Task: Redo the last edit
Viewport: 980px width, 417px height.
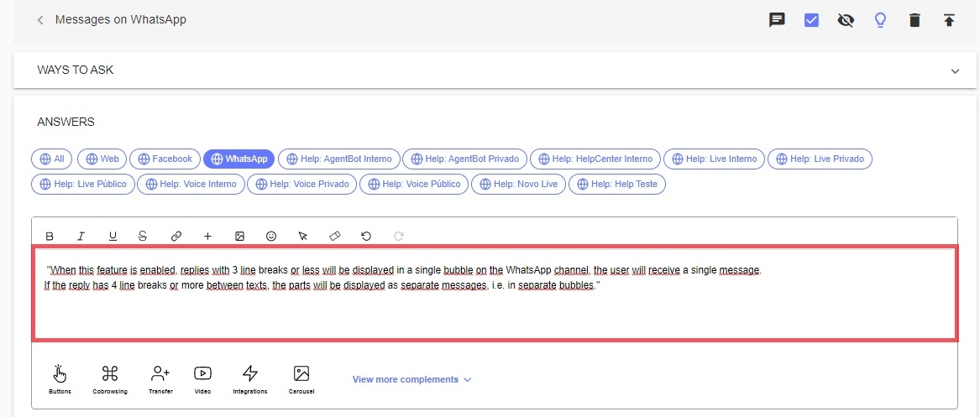Action: pos(399,236)
